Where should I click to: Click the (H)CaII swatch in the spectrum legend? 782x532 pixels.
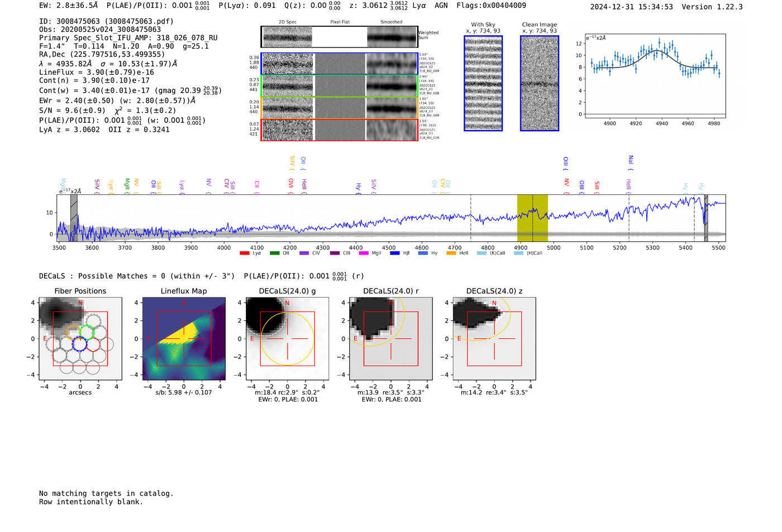click(x=518, y=253)
